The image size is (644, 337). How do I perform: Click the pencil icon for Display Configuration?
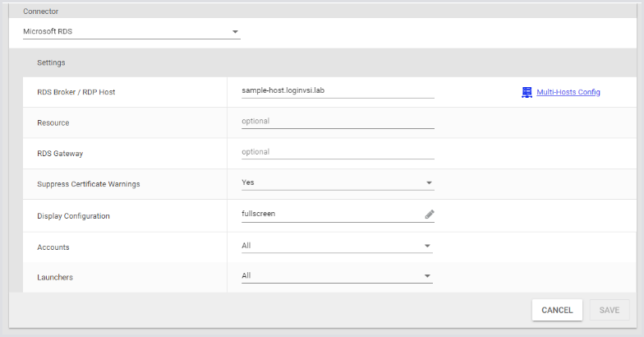pos(429,214)
